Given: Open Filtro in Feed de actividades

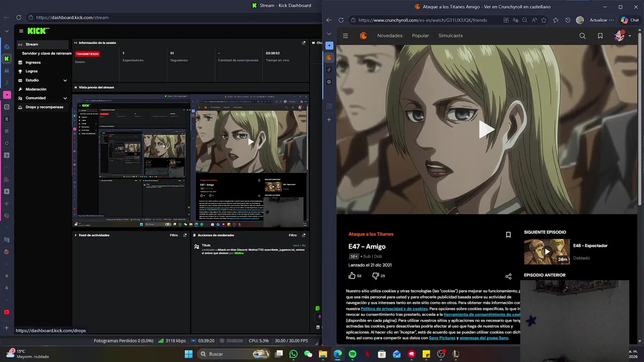Looking at the screenshot, I should (x=174, y=235).
